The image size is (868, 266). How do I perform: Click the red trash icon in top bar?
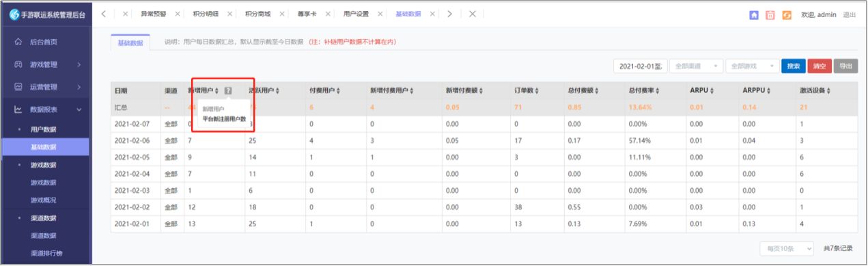click(x=770, y=14)
